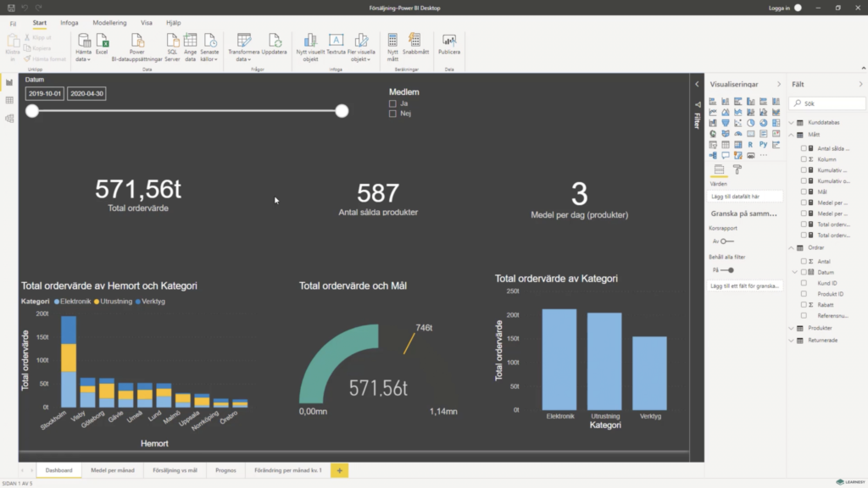The height and width of the screenshot is (488, 868).
Task: Toggle the Korsrapport switch
Action: (726, 241)
